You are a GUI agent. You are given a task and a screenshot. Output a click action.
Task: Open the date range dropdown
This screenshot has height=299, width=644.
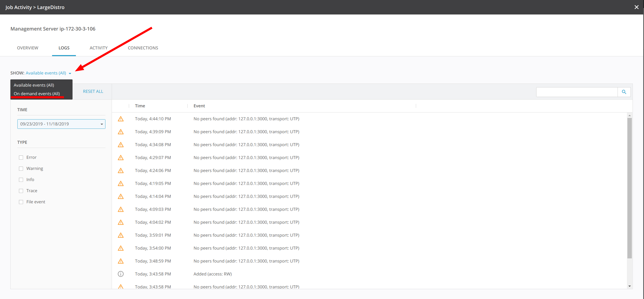point(61,124)
